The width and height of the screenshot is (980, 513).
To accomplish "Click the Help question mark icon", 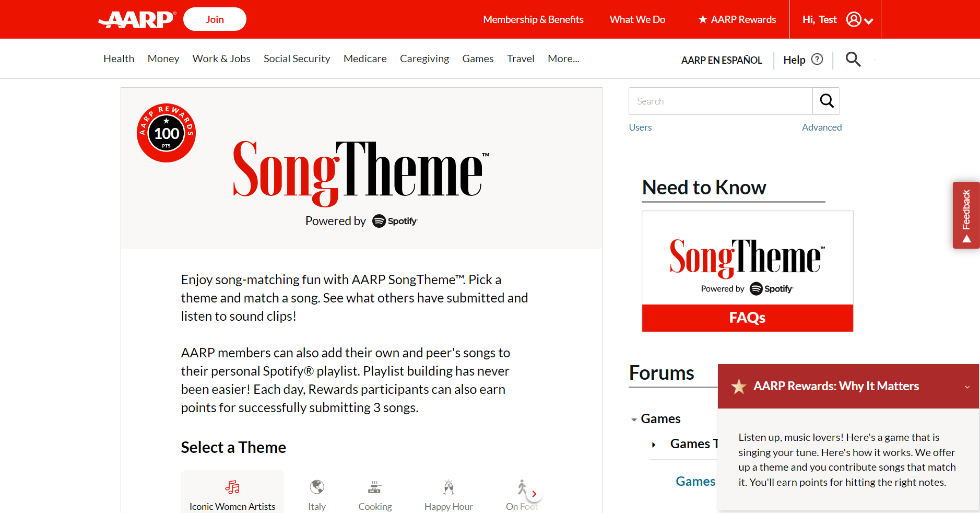I will pyautogui.click(x=817, y=60).
